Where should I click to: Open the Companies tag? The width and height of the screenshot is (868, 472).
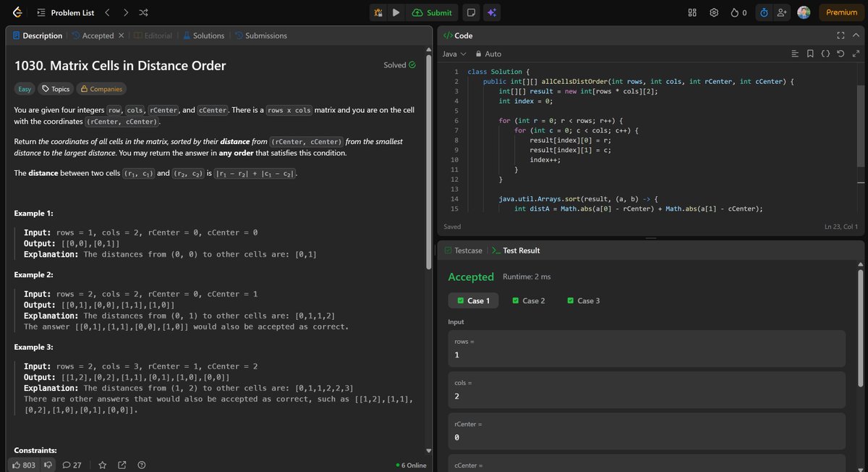(101, 89)
